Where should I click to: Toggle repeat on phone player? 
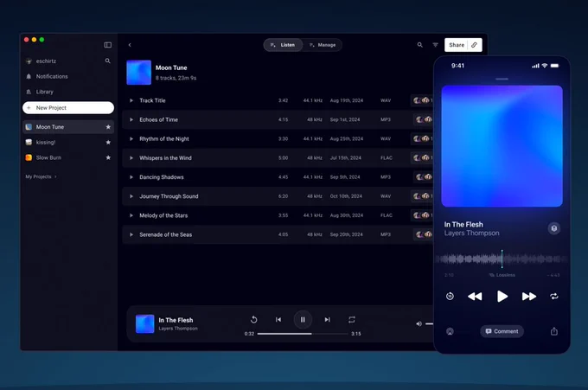pos(554,297)
